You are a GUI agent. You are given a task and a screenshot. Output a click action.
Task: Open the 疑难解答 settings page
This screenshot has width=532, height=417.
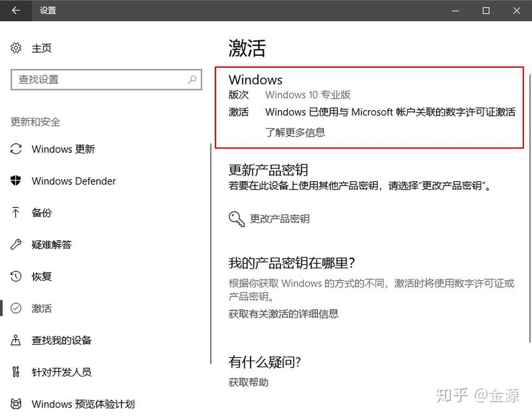(51, 244)
